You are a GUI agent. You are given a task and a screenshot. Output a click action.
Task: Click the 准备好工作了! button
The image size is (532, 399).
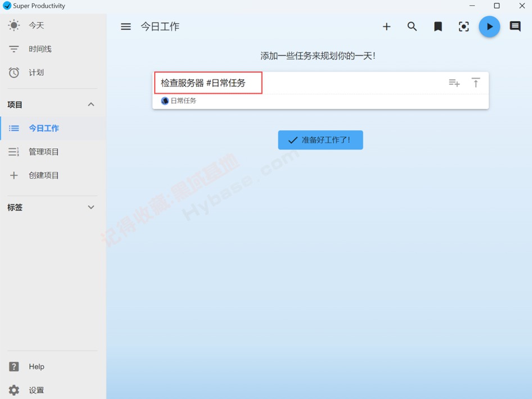tap(321, 140)
